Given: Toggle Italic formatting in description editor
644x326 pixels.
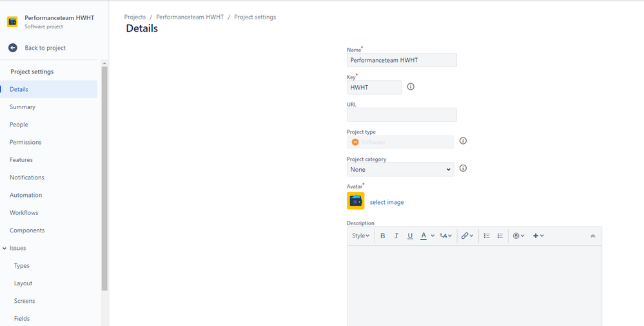Looking at the screenshot, I should coord(396,236).
